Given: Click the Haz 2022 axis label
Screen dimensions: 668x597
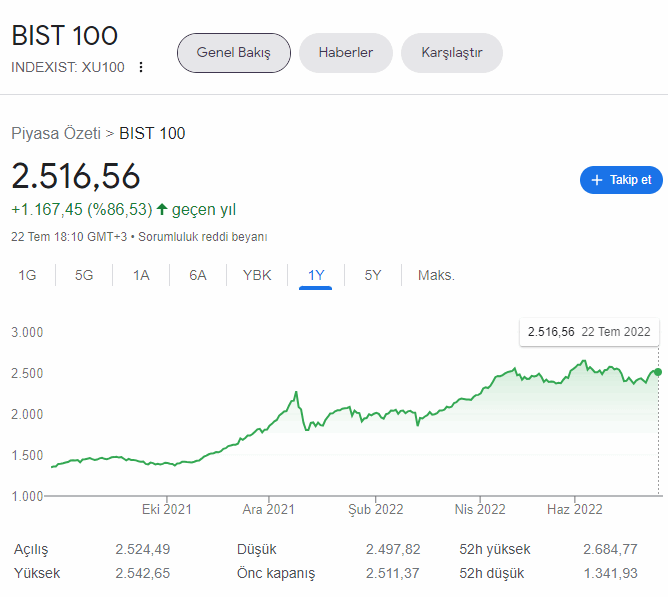Looking at the screenshot, I should tap(575, 509).
